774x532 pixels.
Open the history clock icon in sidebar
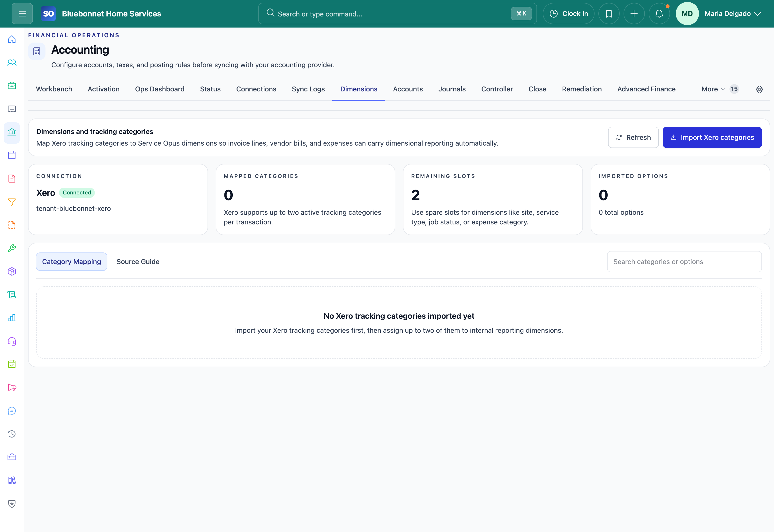tap(12, 434)
